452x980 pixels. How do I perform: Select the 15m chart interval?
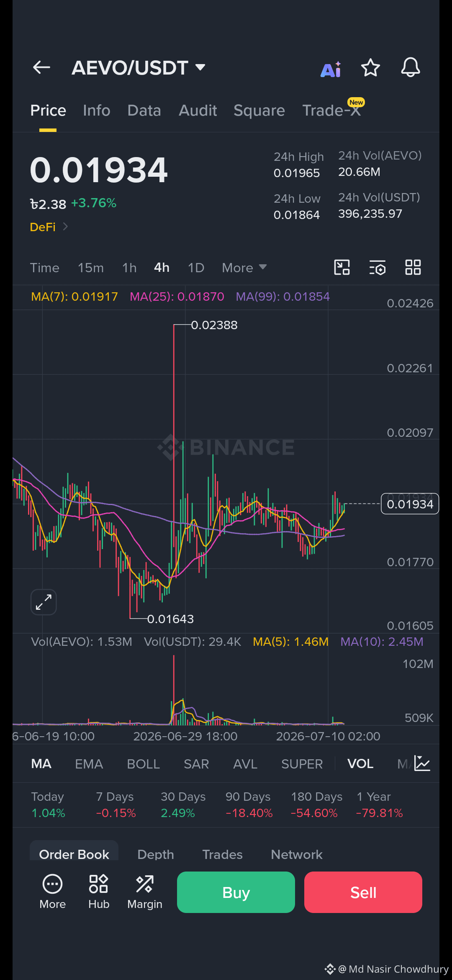(91, 268)
